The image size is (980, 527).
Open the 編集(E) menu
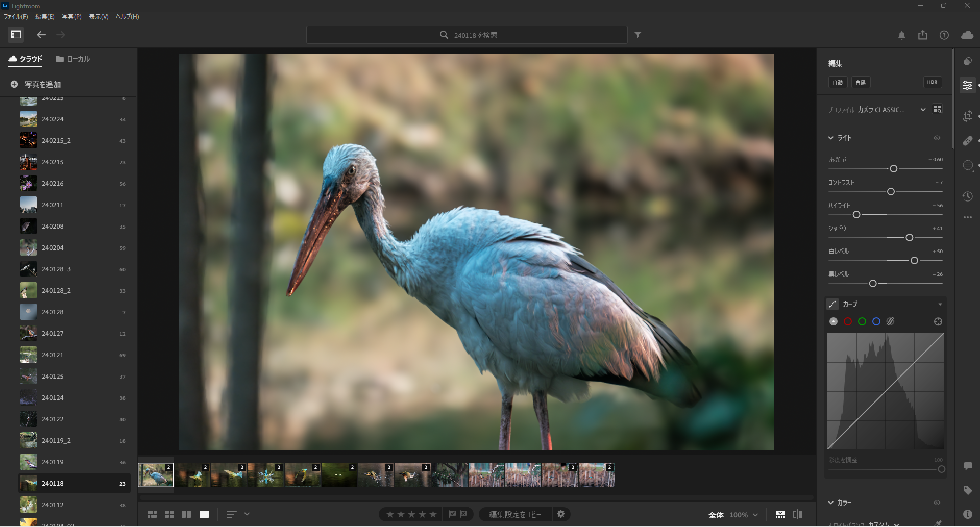coord(45,17)
